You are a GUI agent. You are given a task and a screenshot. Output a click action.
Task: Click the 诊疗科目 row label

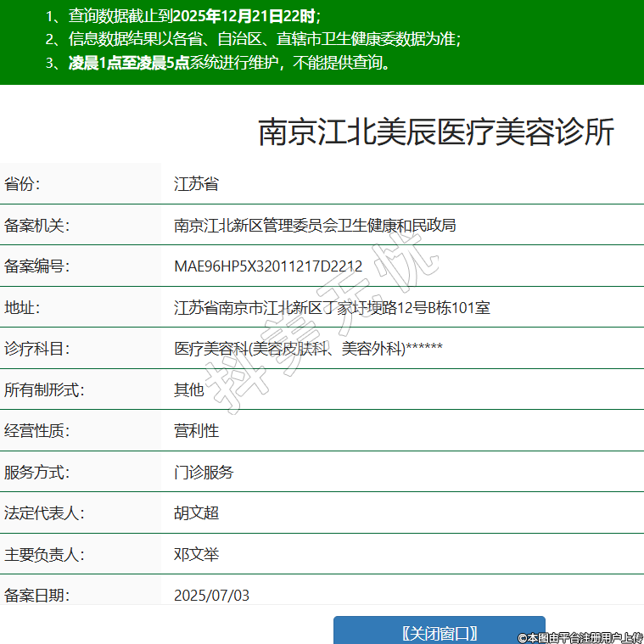(x=36, y=349)
